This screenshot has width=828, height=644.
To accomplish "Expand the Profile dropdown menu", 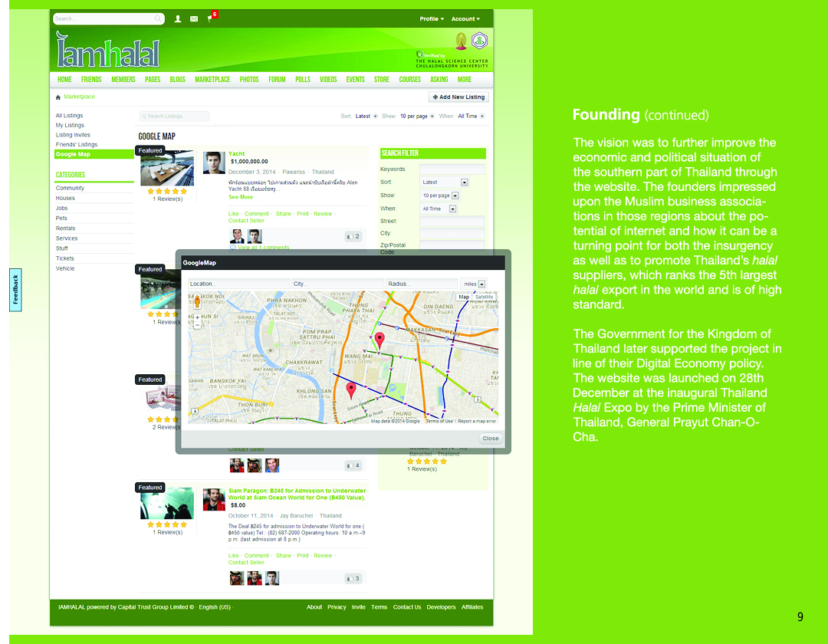I will tap(432, 19).
